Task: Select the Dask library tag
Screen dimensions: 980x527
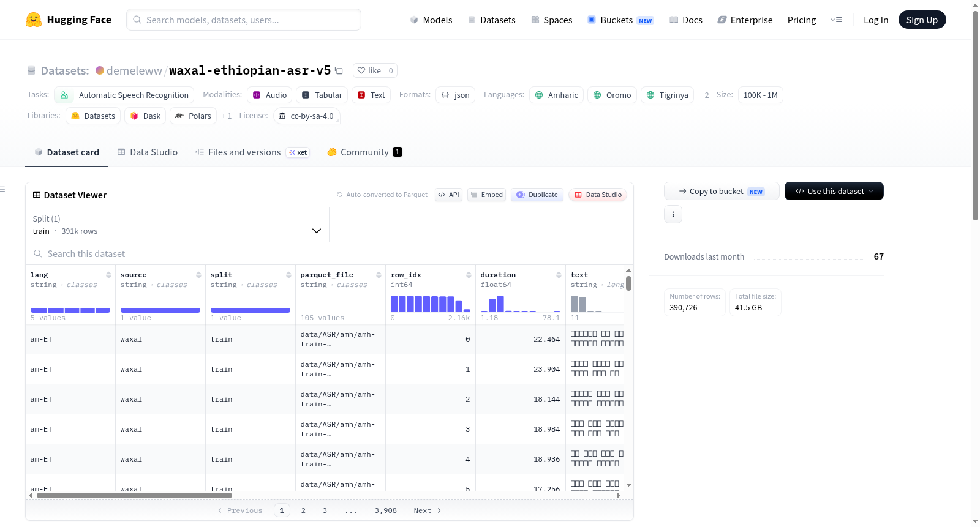Action: click(146, 116)
